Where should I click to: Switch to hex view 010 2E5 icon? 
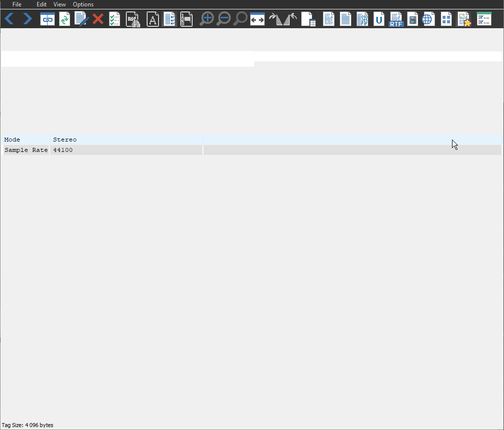[362, 19]
